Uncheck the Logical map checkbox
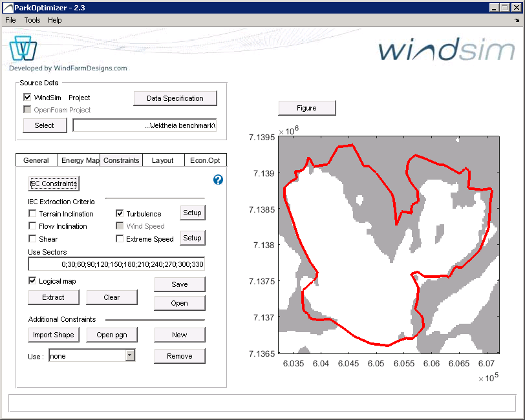This screenshot has height=420, width=525. pyautogui.click(x=32, y=281)
